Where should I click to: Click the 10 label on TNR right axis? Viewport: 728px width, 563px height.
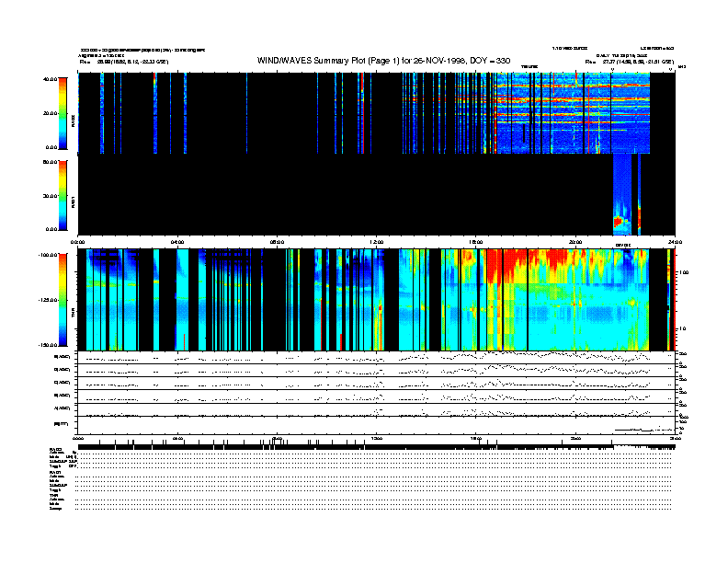pos(682,329)
